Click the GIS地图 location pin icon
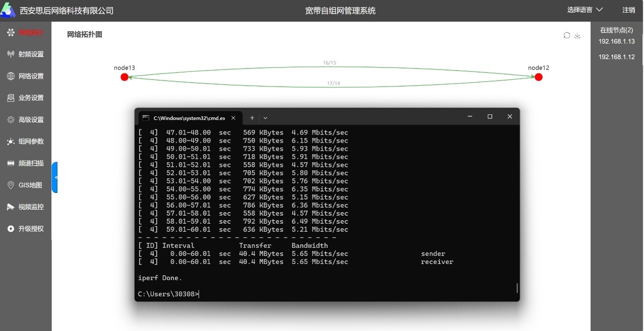Screen dimensions: 644x331 [x=11, y=185]
